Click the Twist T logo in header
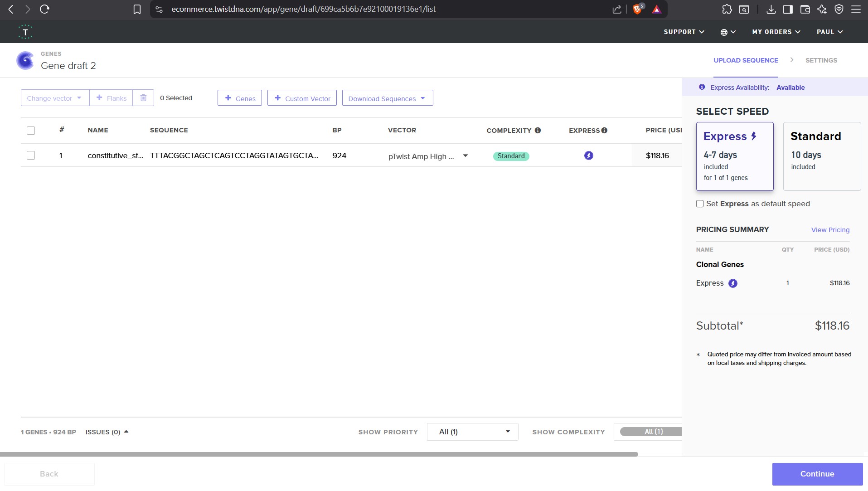Image resolution: width=868 pixels, height=491 pixels. (25, 32)
